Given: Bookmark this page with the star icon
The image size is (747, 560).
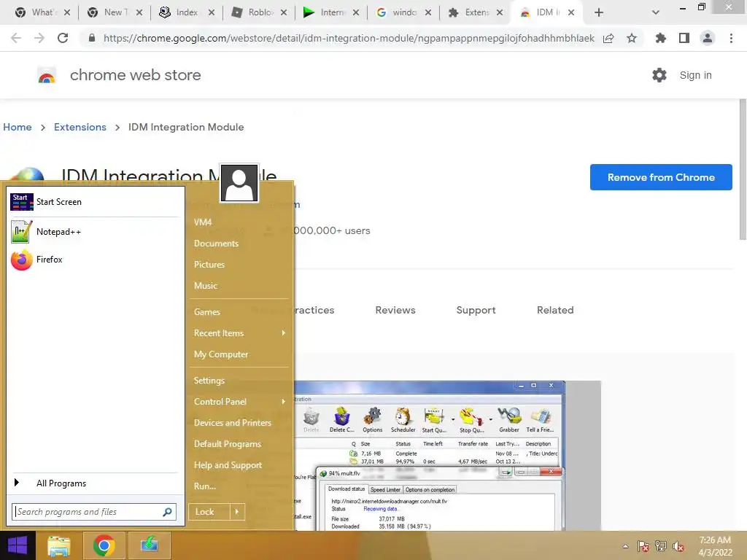Looking at the screenshot, I should [x=632, y=38].
